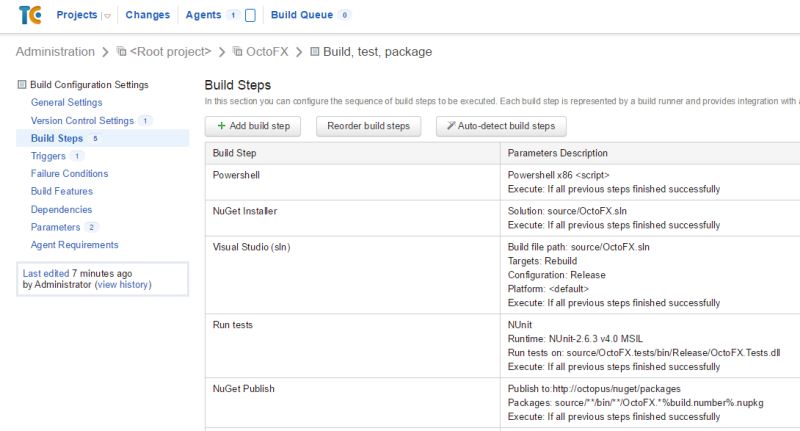Open the OctoFX breadcrumb link
The height and width of the screenshot is (431, 800).
point(267,52)
